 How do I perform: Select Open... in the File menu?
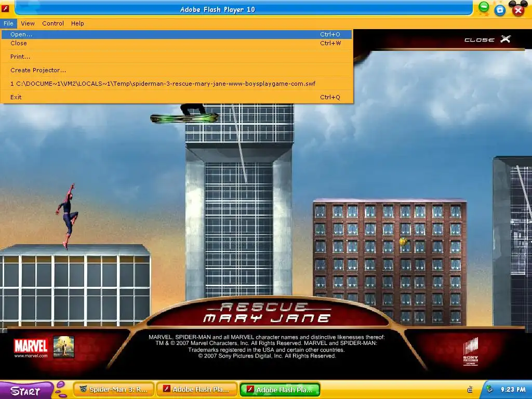(177, 34)
